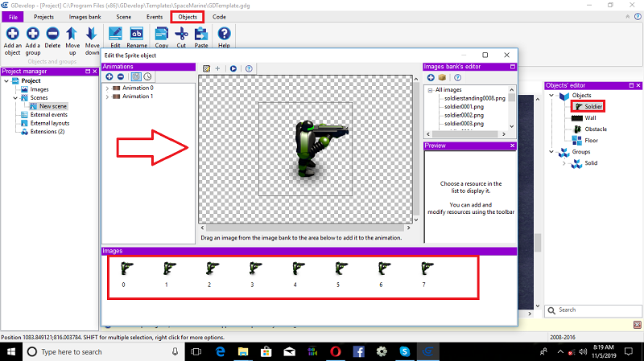Expand the Solid group
This screenshot has width=644, height=361.
[564, 163]
